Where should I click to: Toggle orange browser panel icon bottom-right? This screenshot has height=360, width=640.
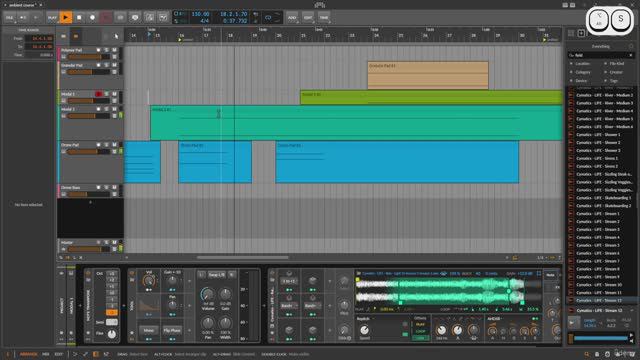pos(587,354)
